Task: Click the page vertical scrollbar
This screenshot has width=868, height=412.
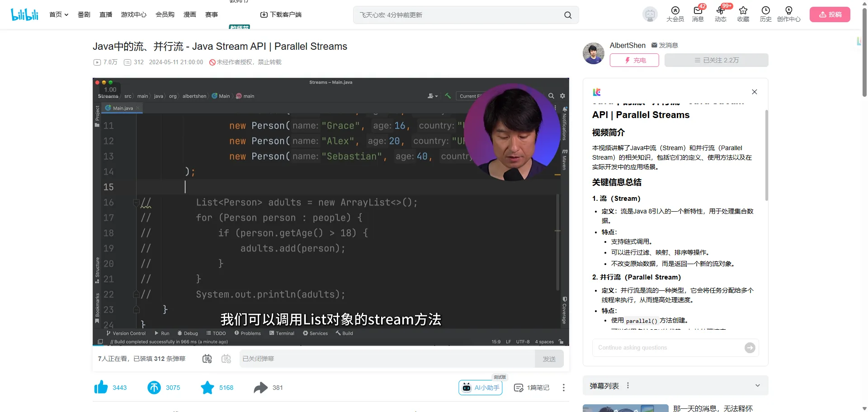Action: pyautogui.click(x=864, y=52)
